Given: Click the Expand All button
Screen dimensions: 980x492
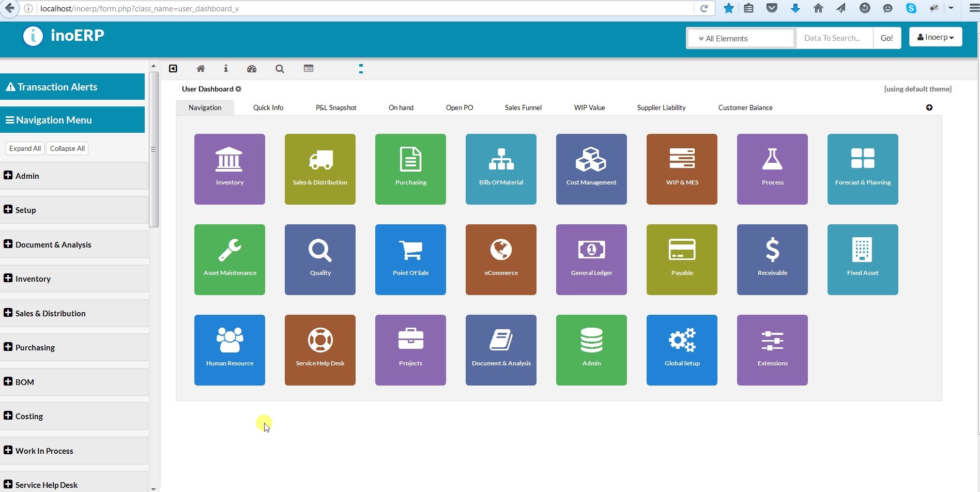Looking at the screenshot, I should point(25,148).
